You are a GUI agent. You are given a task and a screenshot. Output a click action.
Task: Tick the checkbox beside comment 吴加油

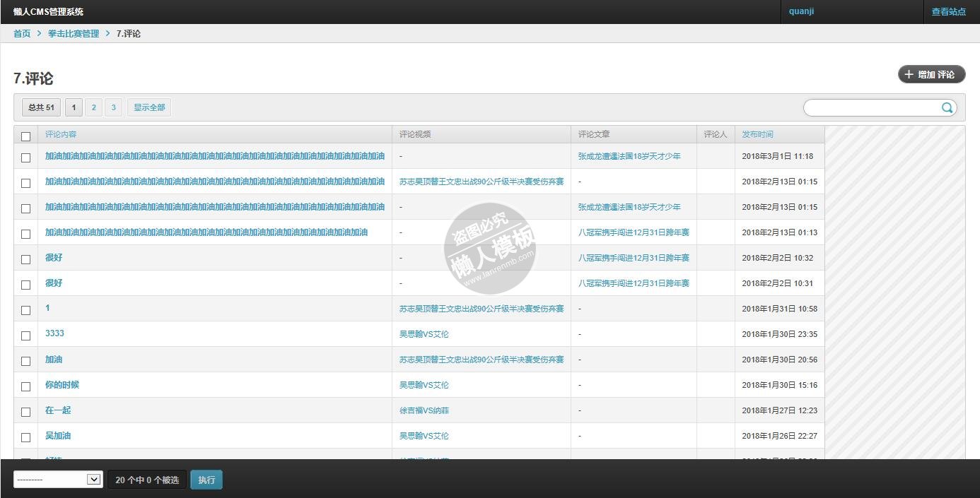click(26, 437)
